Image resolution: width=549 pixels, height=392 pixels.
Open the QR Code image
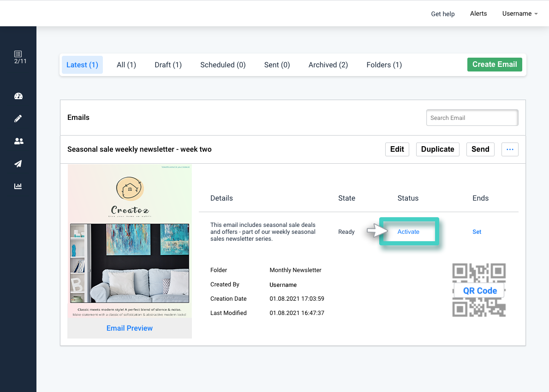[479, 290]
